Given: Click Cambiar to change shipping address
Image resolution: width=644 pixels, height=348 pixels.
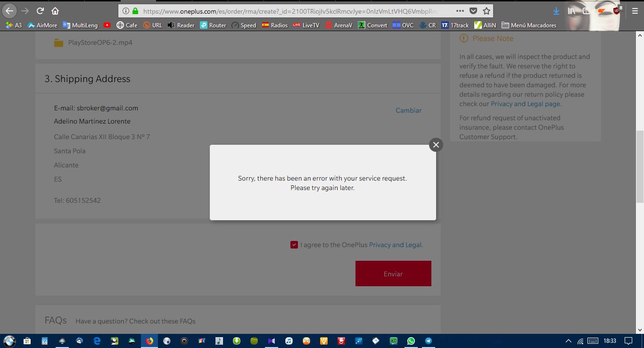Looking at the screenshot, I should coord(409,110).
